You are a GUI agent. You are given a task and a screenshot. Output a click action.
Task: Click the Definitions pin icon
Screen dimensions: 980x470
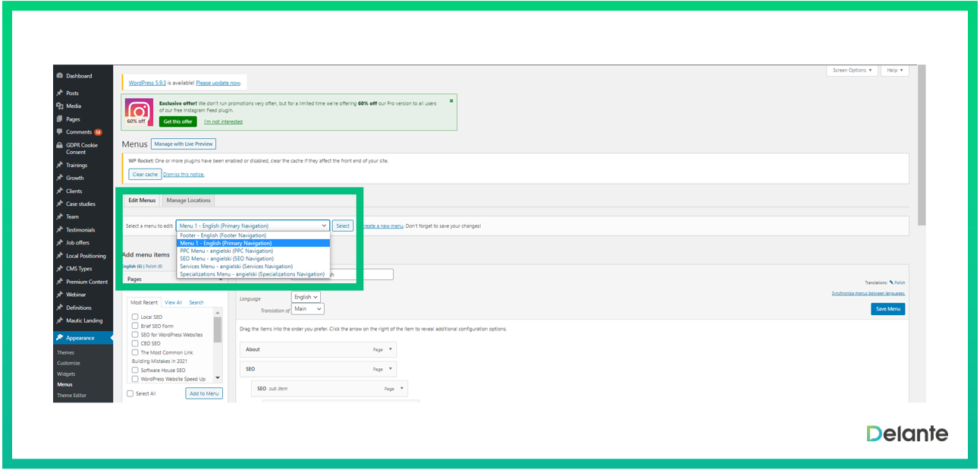59,308
